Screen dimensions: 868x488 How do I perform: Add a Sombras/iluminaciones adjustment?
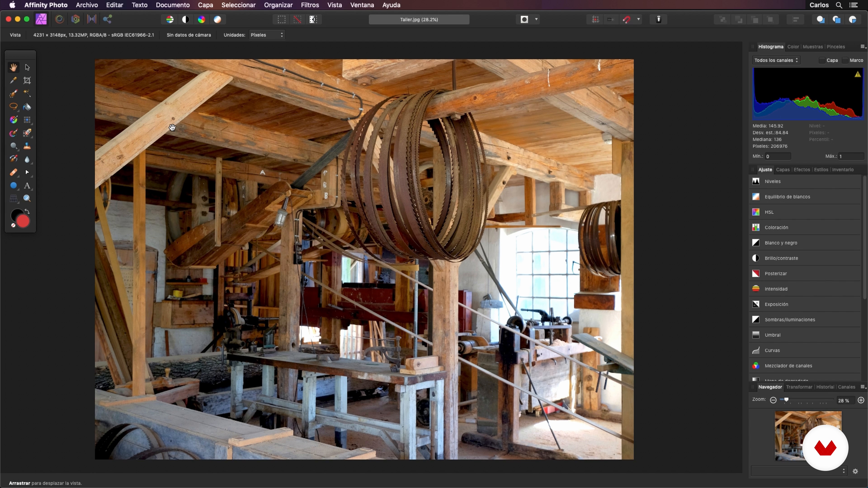[805, 320]
